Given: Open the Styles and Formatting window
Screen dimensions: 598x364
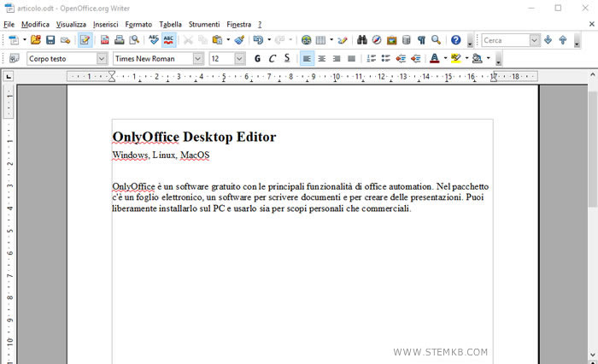Looking at the screenshot, I should click(15, 58).
